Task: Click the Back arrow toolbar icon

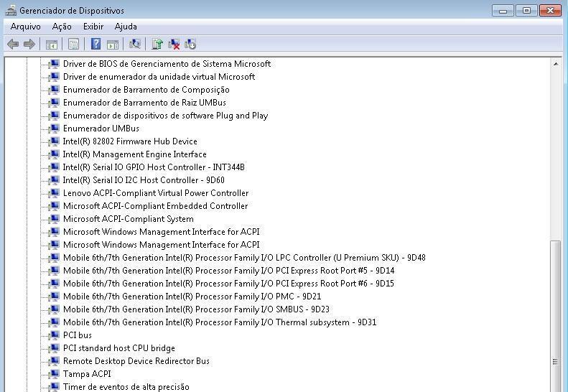Action: (12, 45)
